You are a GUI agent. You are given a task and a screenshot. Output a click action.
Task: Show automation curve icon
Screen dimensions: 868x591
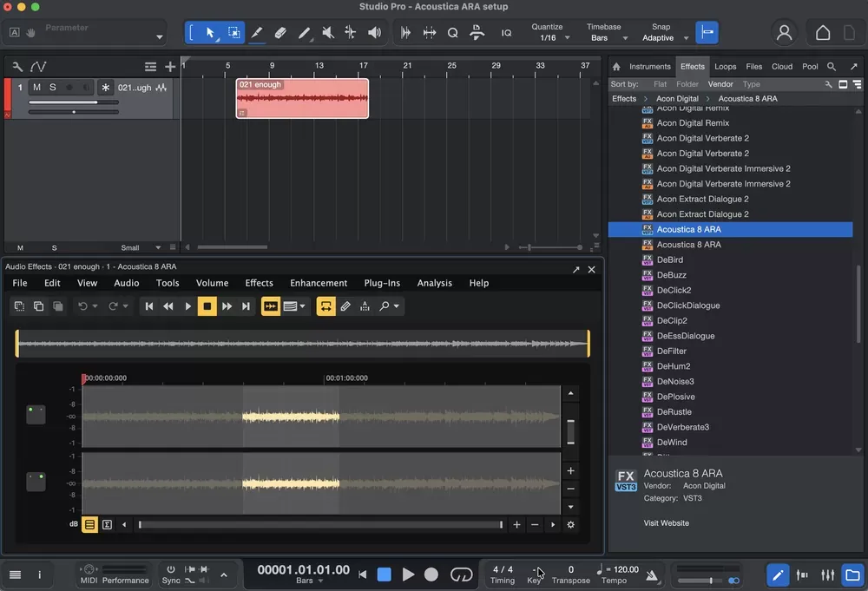[38, 67]
